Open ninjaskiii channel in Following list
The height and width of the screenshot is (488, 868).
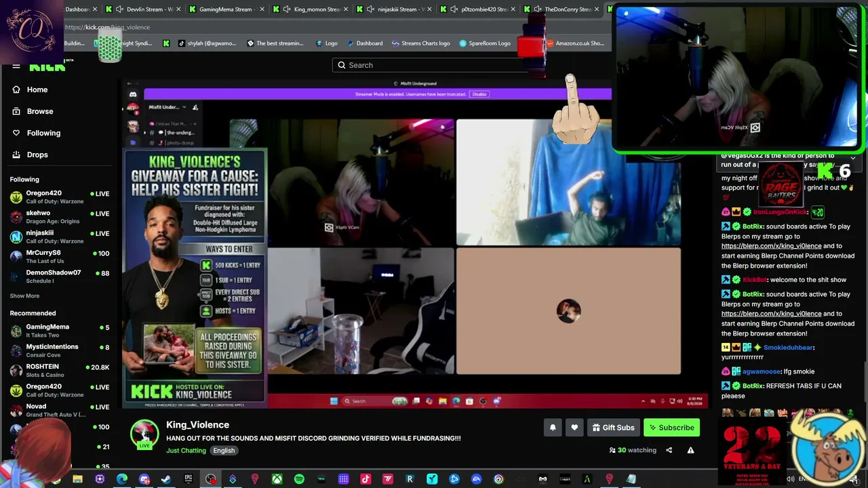pyautogui.click(x=60, y=236)
